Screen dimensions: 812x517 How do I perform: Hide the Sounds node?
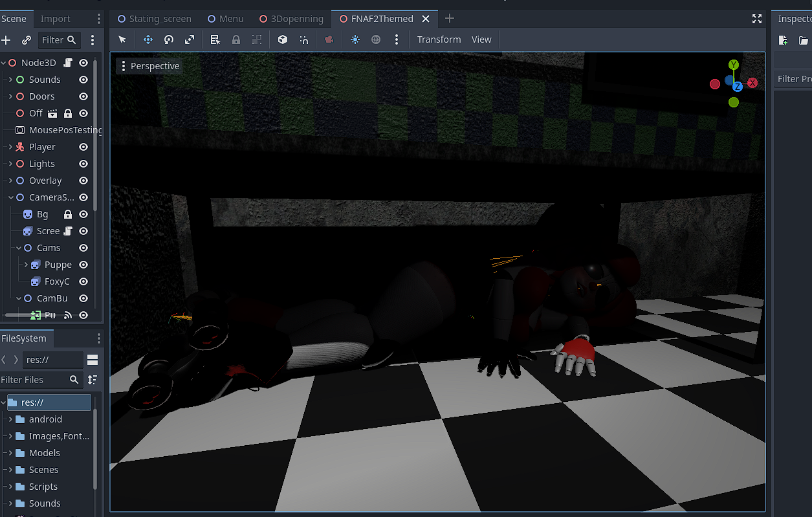click(83, 80)
